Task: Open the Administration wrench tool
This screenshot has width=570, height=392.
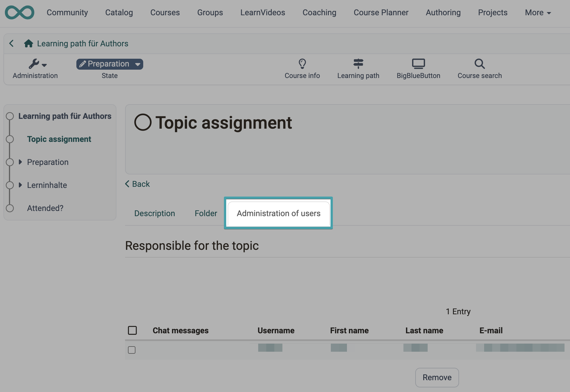Action: [x=35, y=69]
